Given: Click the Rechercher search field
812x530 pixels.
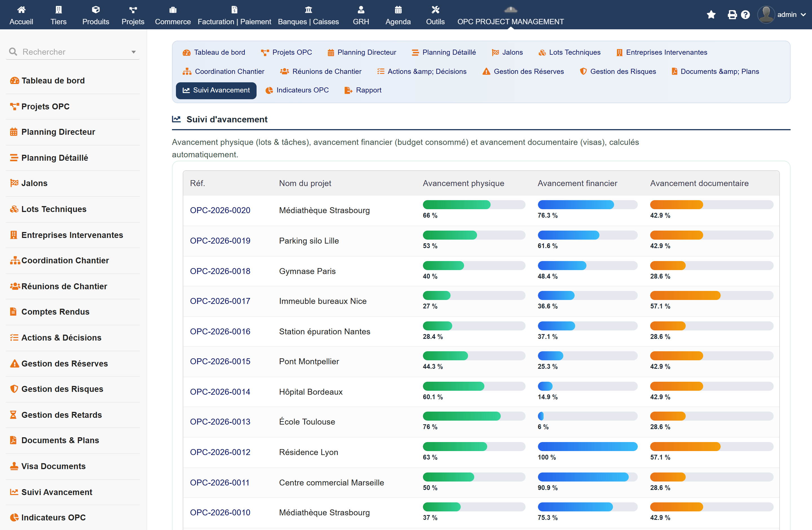Looking at the screenshot, I should point(73,52).
